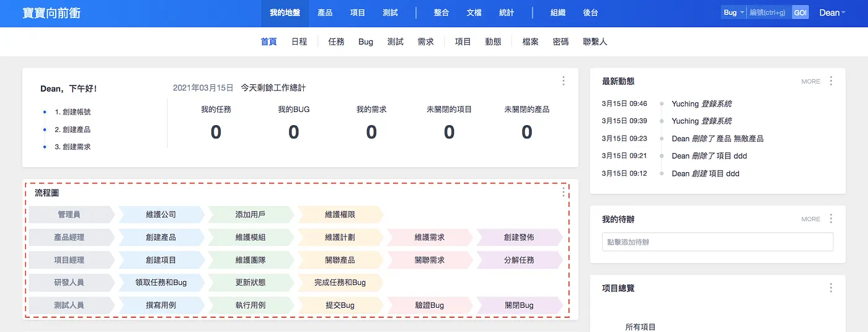Screen dimensions: 868x332
Task: Expand the Bug search type dropdown
Action: point(733,12)
